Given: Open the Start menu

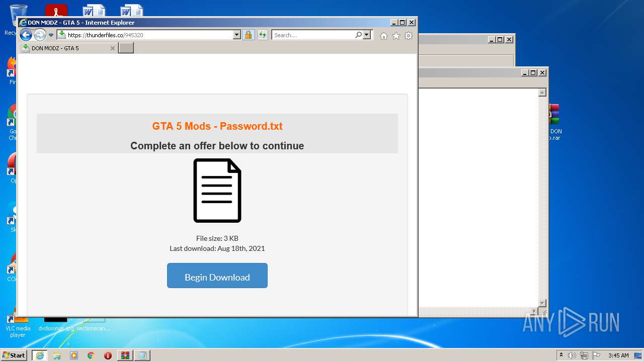Looking at the screenshot, I should point(14,355).
